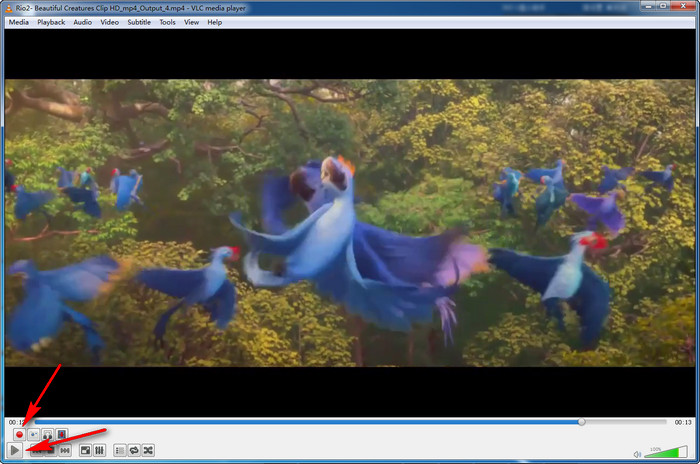Image resolution: width=700 pixels, height=464 pixels.
Task: Open the View menu
Action: click(192, 22)
